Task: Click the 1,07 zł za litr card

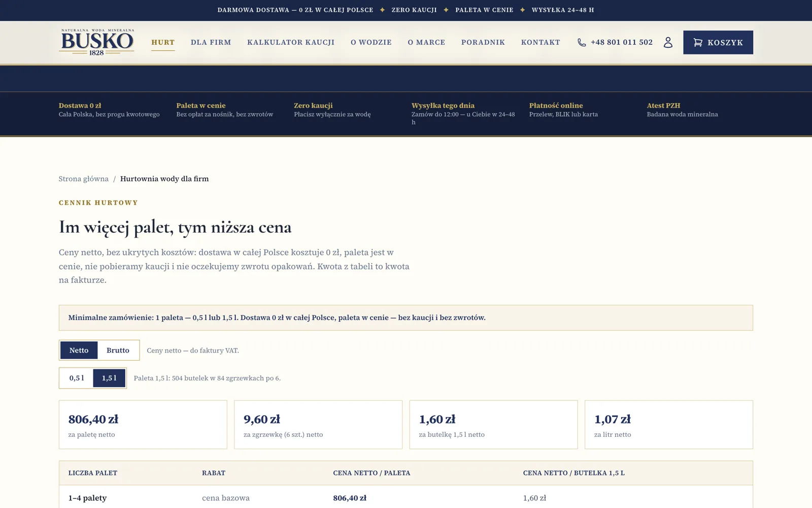Action: [x=669, y=425]
